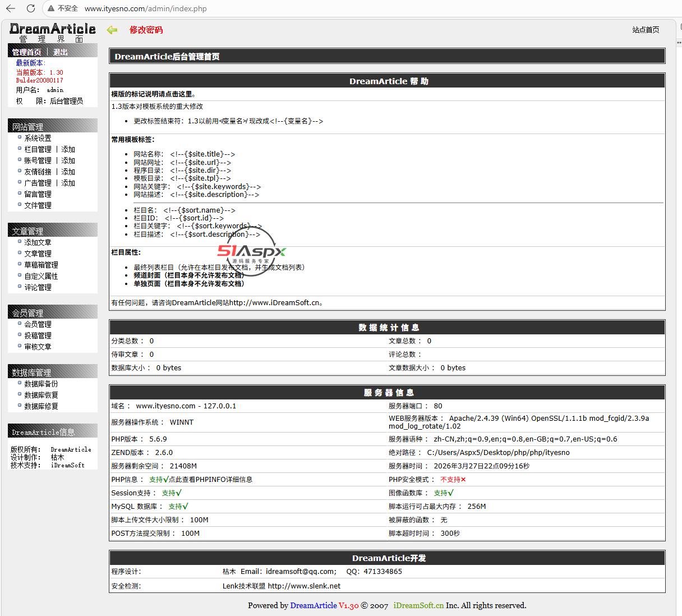682x616 pixels.
Task: Click iDreamSoft.cn footer link
Action: pos(418,605)
